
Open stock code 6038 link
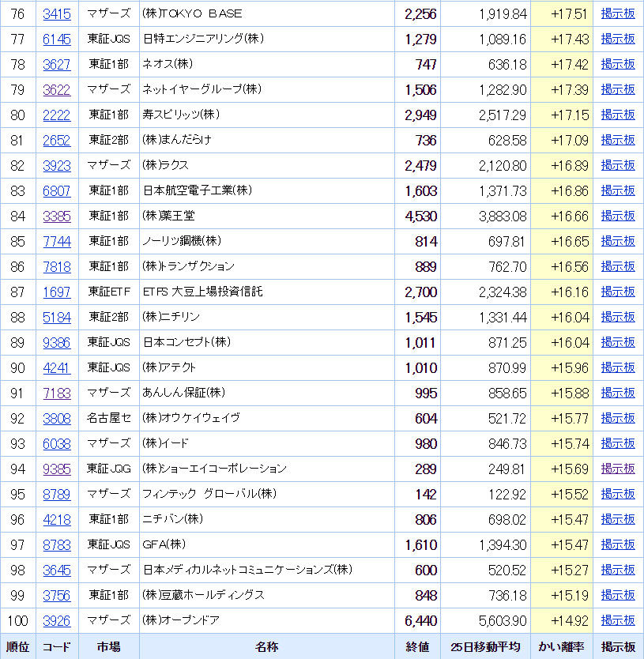tap(57, 443)
